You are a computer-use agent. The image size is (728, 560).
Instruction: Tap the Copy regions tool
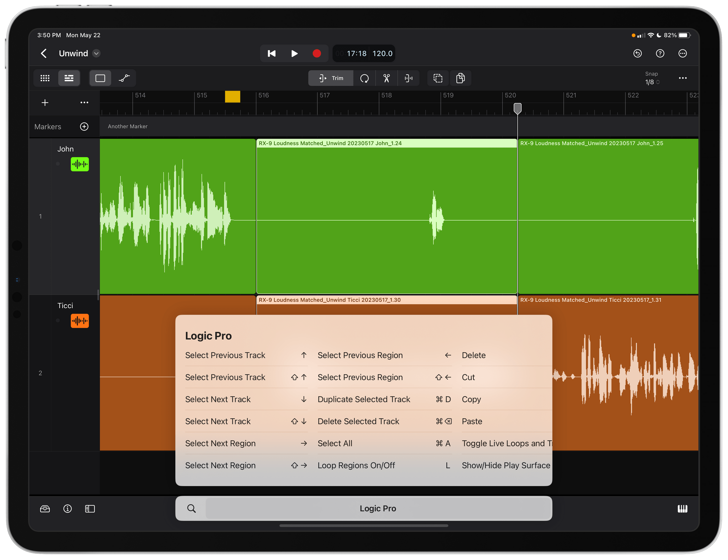(460, 78)
